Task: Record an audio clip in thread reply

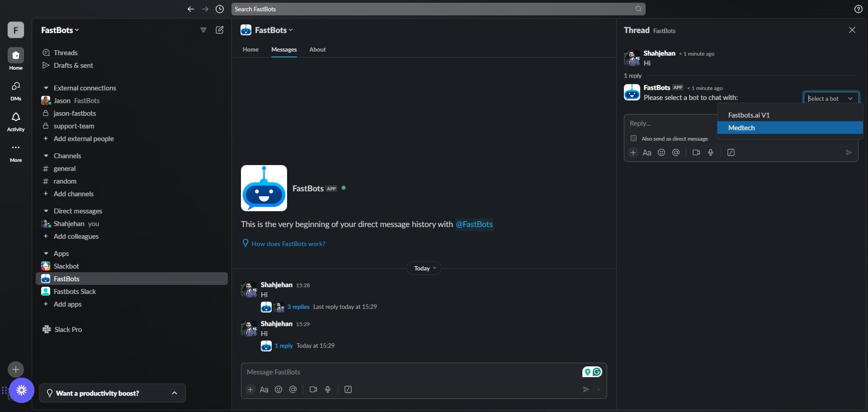Action: click(x=711, y=152)
